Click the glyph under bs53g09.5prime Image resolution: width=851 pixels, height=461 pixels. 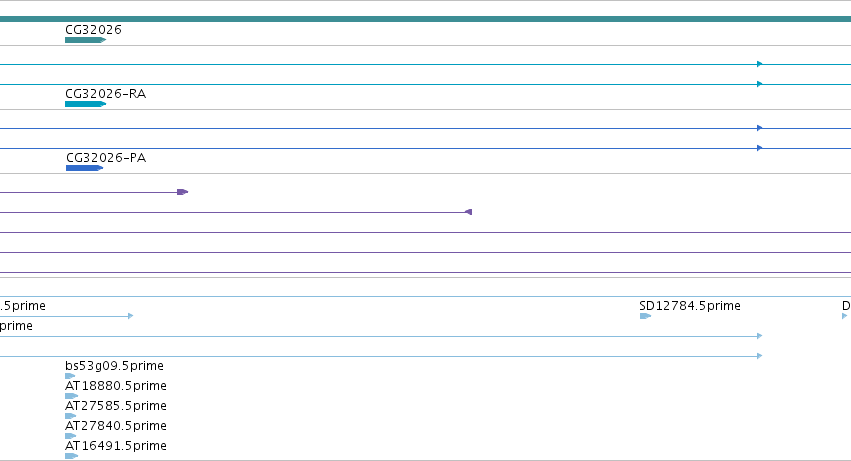(x=70, y=376)
